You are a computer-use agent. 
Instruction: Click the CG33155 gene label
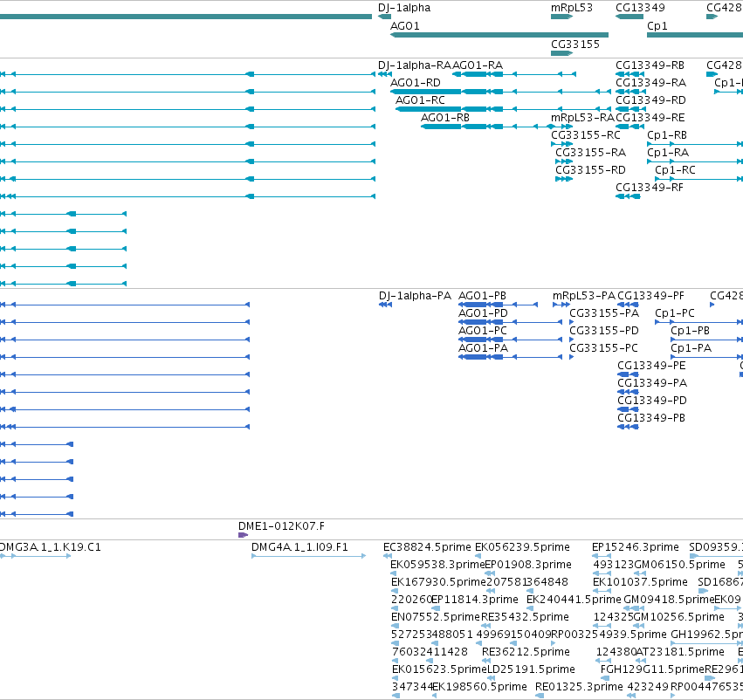[574, 44]
